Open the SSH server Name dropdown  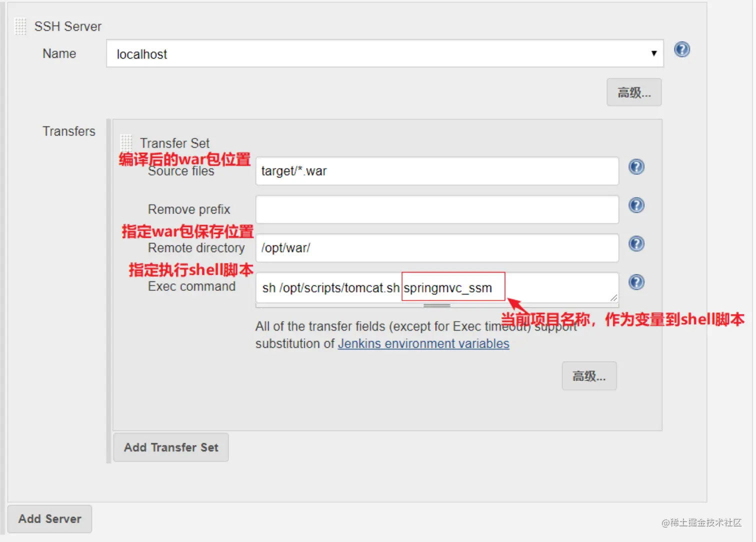coord(385,53)
